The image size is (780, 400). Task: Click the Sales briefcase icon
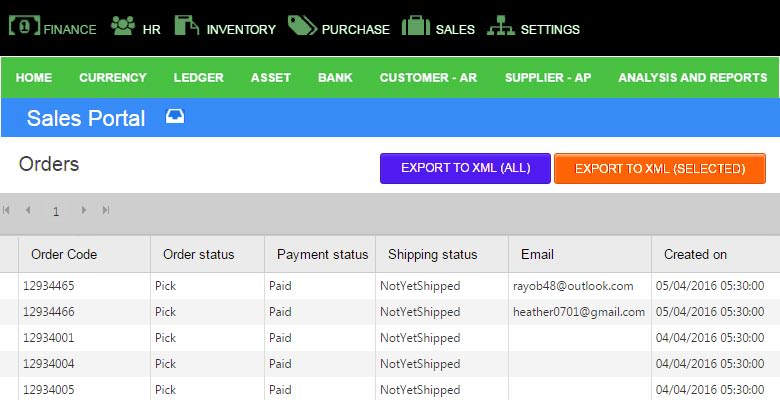coord(416,25)
